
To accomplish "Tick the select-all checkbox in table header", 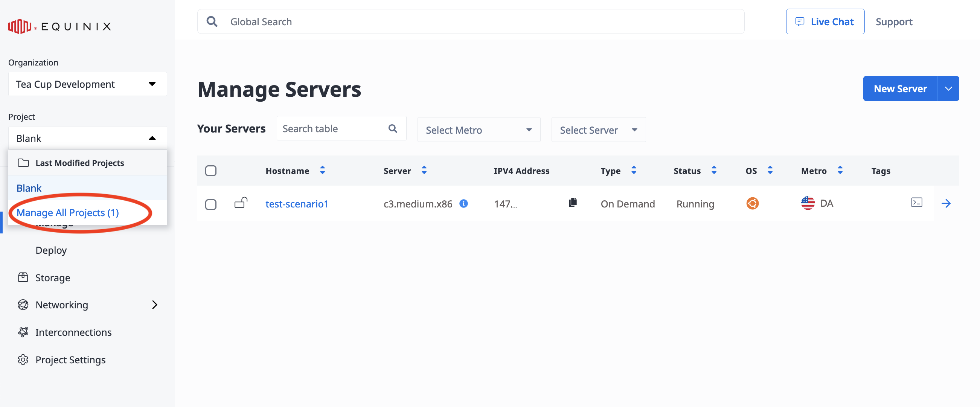I will click(211, 171).
